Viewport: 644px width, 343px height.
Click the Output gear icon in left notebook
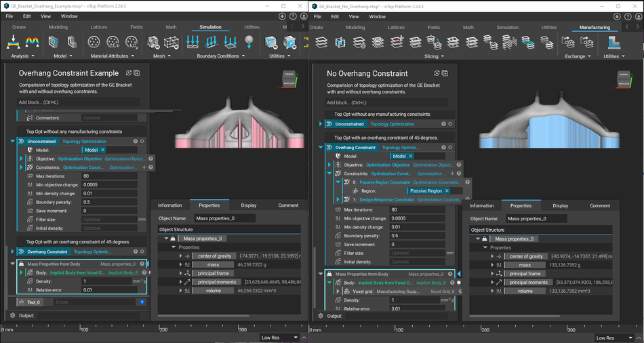[12, 316]
